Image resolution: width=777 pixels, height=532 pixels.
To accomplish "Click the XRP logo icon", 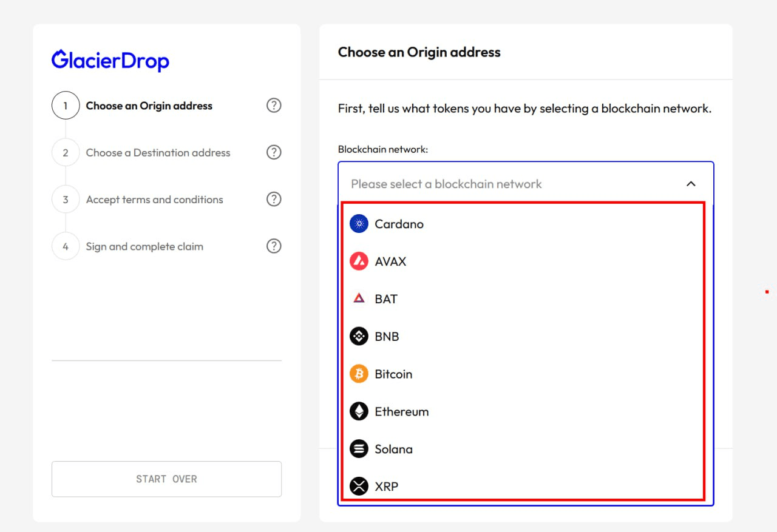I will click(x=359, y=486).
